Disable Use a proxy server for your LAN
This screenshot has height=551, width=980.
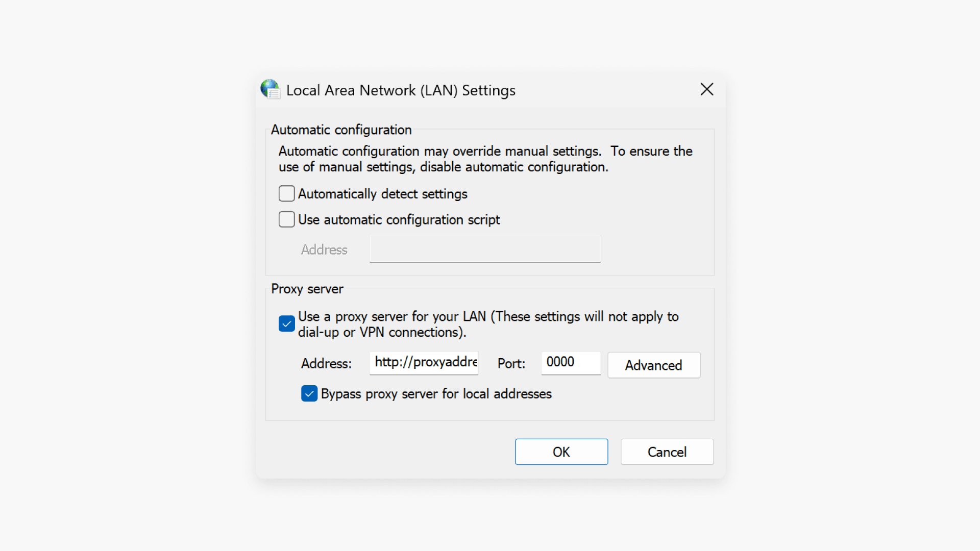pos(286,323)
